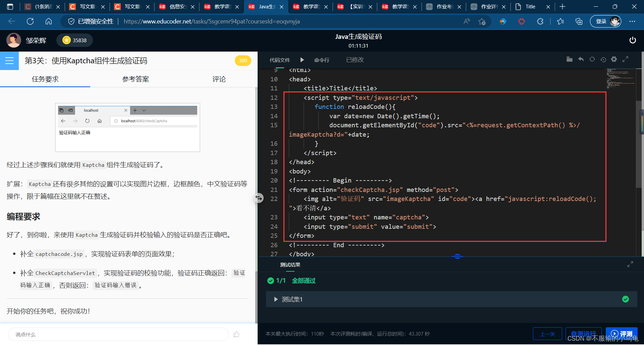This screenshot has width=644, height=345.
Task: Open the 命令行 tab
Action: click(322, 60)
